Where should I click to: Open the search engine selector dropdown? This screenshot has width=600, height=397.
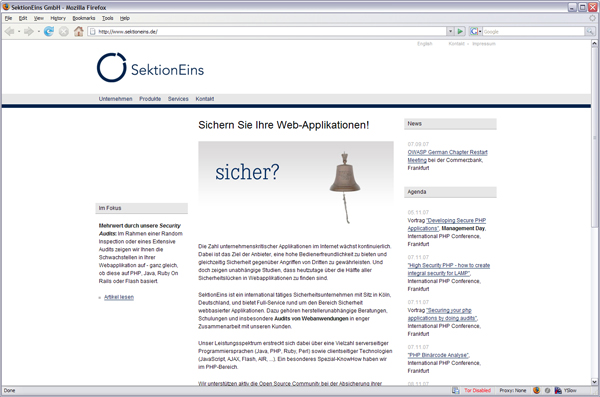tap(479, 31)
